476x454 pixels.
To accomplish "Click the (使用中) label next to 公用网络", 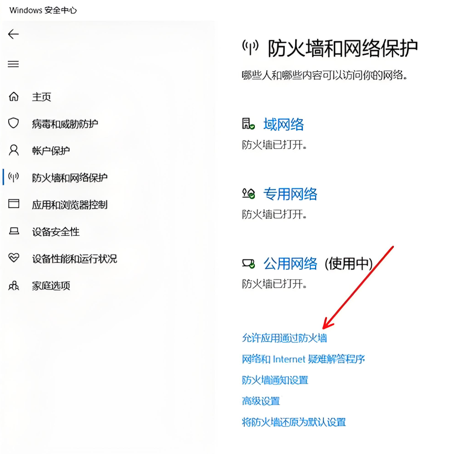I will click(349, 263).
